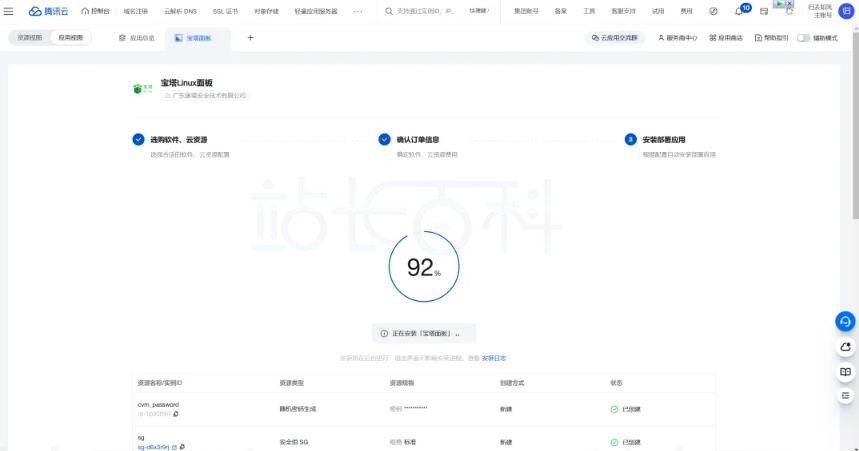Click the 云应用交流群 button

coord(615,38)
